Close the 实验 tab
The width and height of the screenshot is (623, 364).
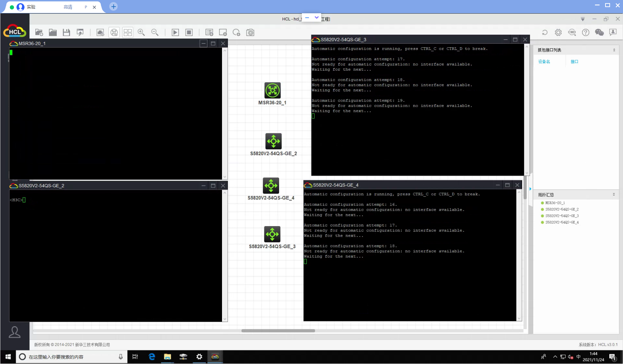tap(94, 7)
